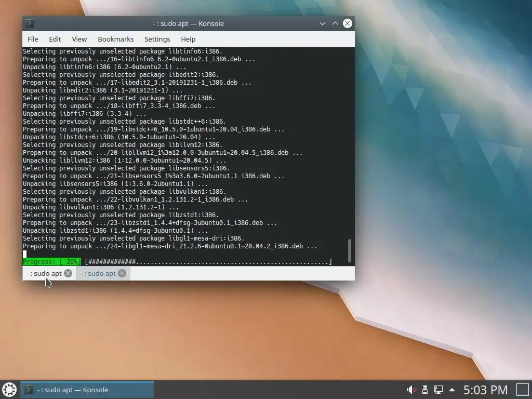Click 'Selecting previously unselected package libgl1-mesa-dri:i386'

134,238
